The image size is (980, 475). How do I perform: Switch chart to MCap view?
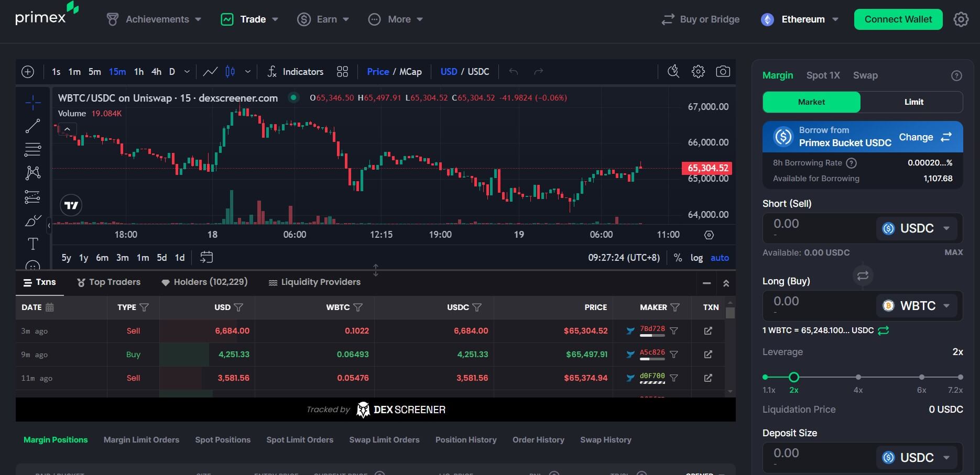point(410,72)
